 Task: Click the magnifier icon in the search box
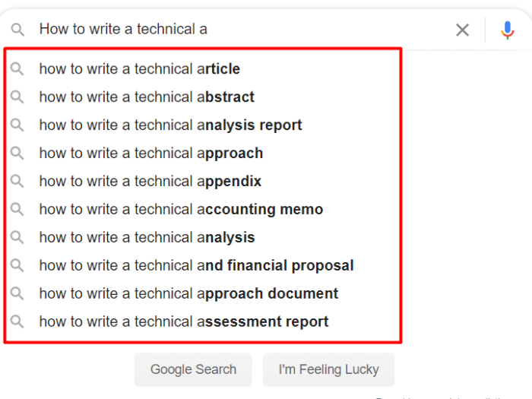pos(17,30)
